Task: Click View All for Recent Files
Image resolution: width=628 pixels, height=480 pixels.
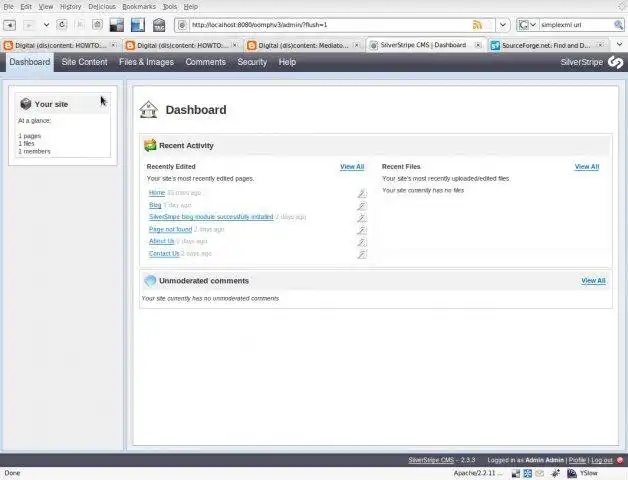Action: click(587, 167)
